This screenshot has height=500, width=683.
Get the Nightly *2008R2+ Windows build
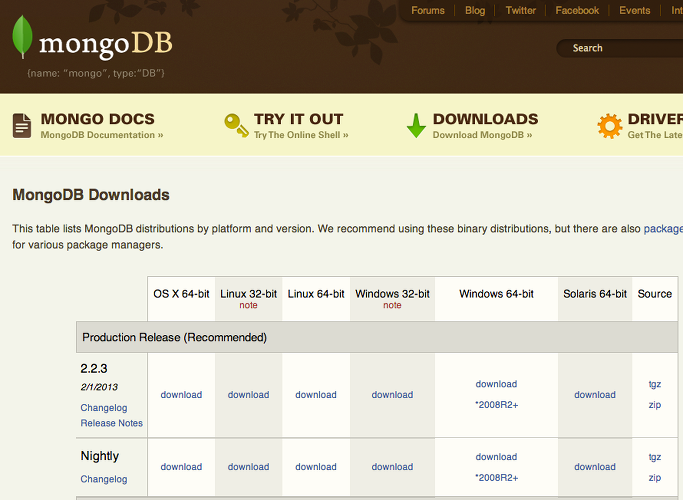pyautogui.click(x=497, y=478)
